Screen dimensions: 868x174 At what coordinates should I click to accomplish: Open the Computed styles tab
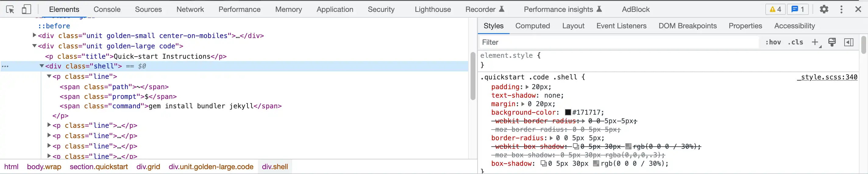pyautogui.click(x=532, y=26)
